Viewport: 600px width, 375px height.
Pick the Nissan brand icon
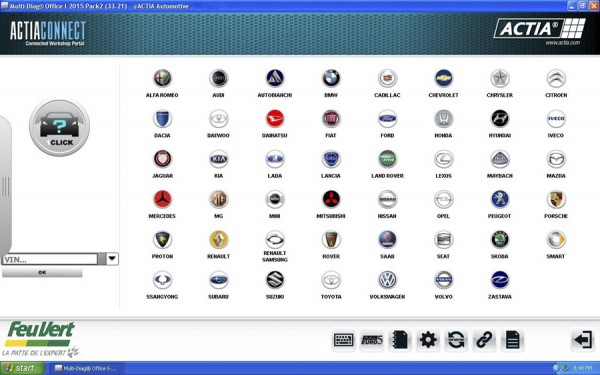[x=387, y=199]
